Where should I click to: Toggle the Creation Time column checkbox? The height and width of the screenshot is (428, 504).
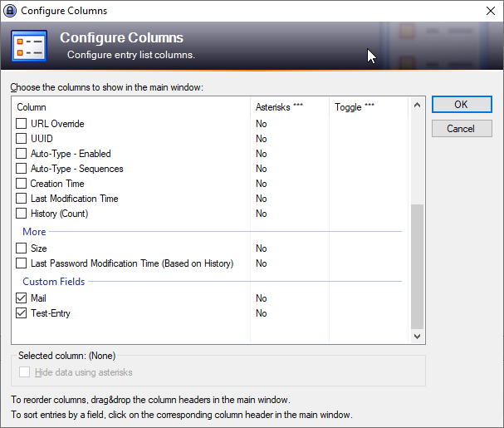point(22,184)
